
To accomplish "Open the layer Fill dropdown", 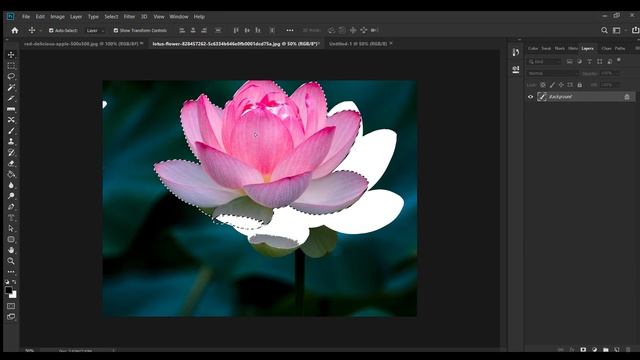I will [x=610, y=85].
